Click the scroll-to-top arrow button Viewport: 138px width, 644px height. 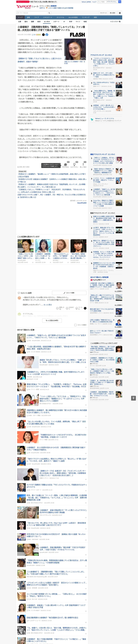pyautogui.click(x=133, y=398)
